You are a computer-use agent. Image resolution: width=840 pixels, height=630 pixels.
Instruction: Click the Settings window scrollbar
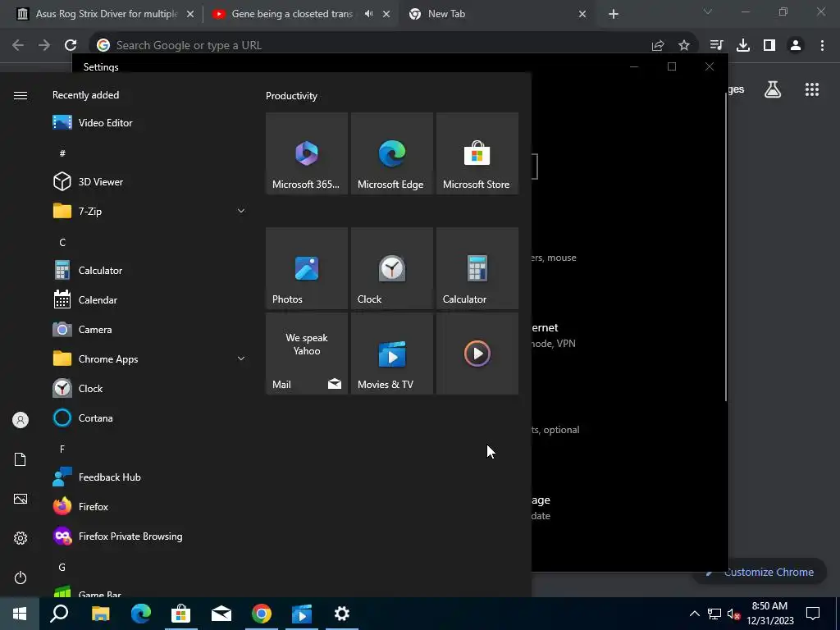click(727, 247)
